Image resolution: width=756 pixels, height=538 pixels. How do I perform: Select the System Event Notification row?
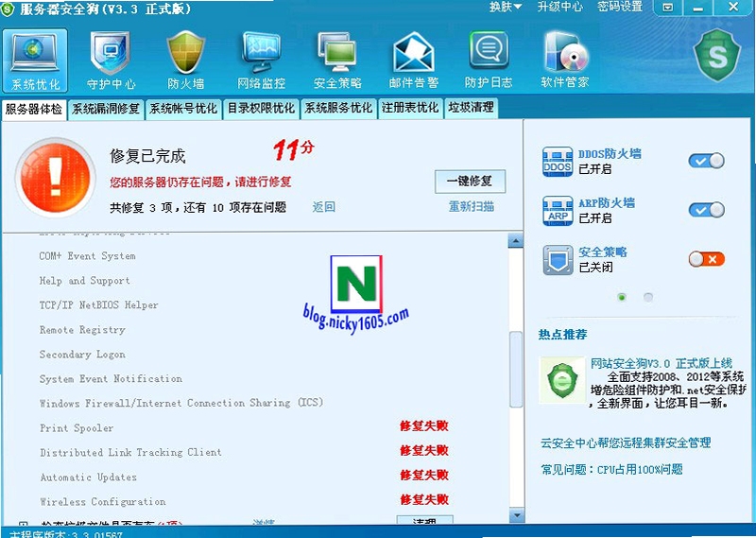[x=111, y=379]
